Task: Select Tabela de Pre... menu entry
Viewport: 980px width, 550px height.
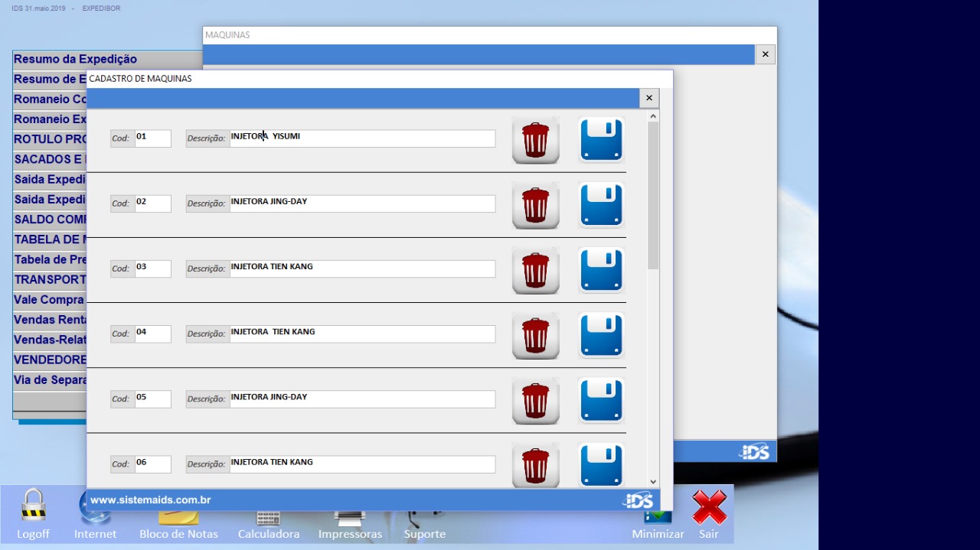Action: click(50, 259)
